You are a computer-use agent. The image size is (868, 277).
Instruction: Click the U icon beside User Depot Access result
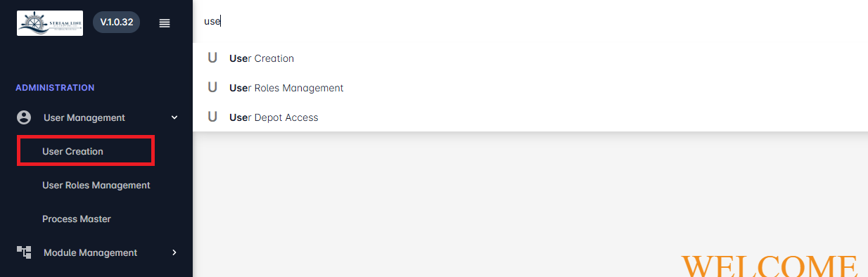point(212,117)
